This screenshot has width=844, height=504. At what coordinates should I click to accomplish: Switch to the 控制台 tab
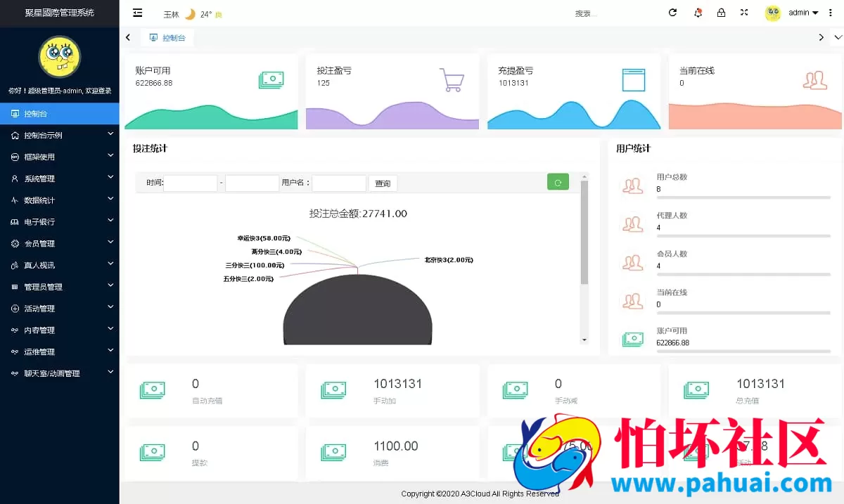tap(167, 37)
